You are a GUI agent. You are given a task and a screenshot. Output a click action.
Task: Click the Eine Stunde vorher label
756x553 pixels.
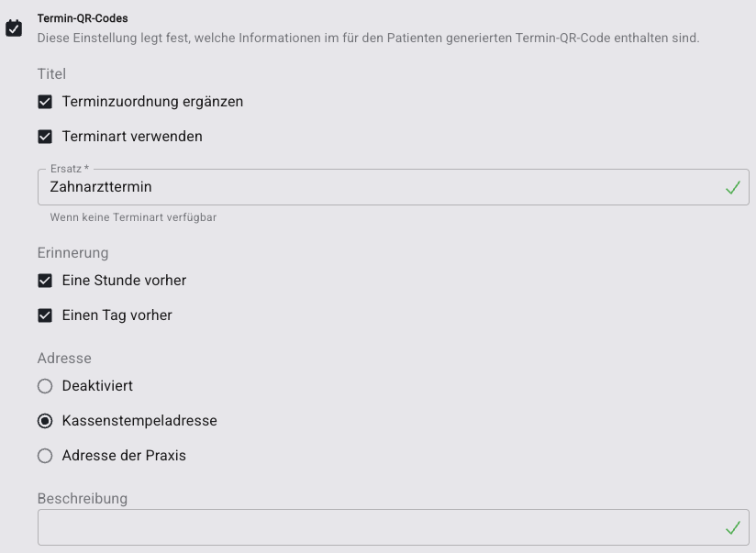[x=124, y=281]
